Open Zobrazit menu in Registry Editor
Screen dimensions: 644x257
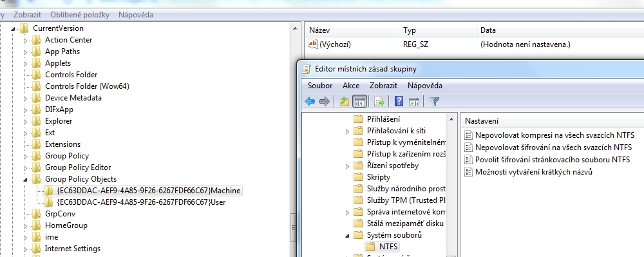pyautogui.click(x=27, y=15)
